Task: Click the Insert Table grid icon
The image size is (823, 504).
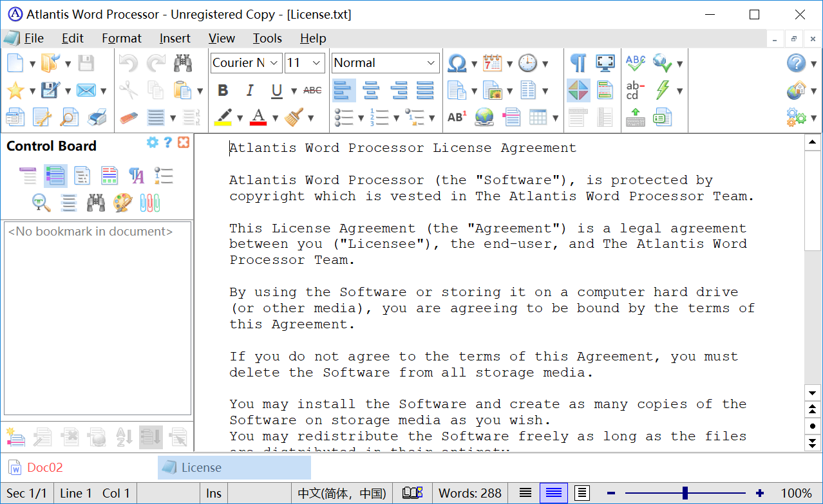Action: tap(538, 117)
